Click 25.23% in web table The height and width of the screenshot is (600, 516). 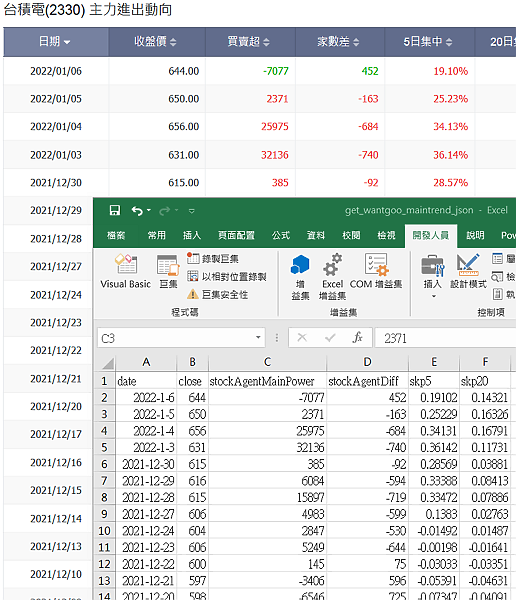point(451,99)
